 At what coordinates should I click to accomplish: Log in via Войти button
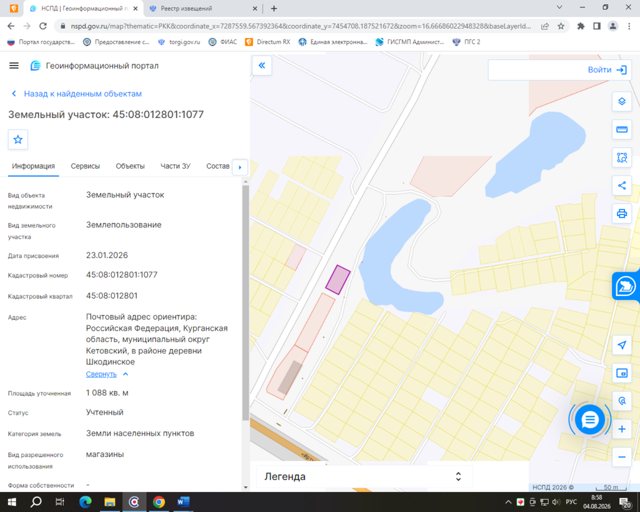pyautogui.click(x=607, y=70)
